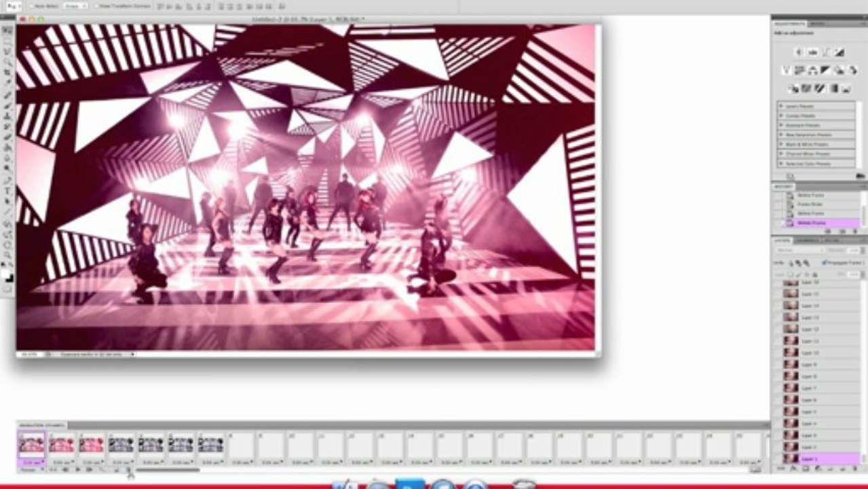The width and height of the screenshot is (868, 489).
Task: Select Layer 5 in the Layers panel
Action: tap(821, 412)
